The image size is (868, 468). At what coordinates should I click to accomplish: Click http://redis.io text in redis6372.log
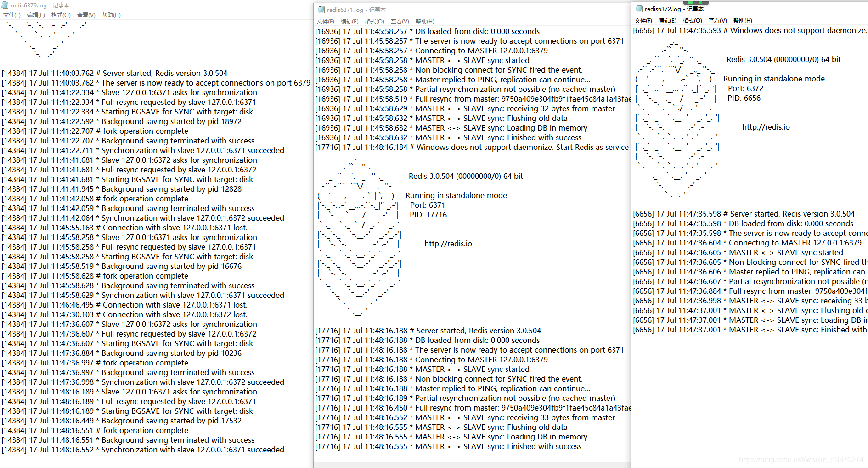(766, 127)
